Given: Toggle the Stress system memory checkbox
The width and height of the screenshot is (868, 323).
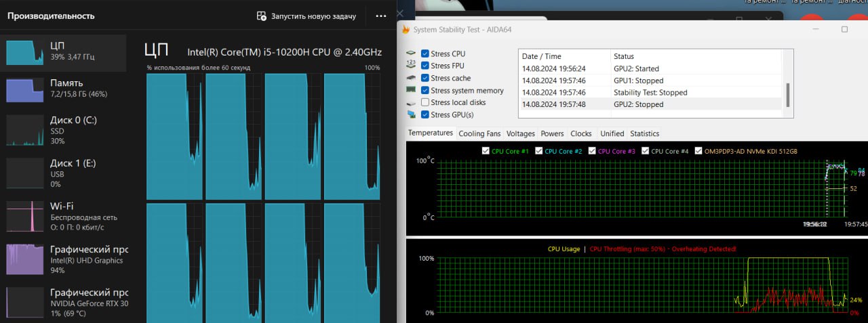Looking at the screenshot, I should pos(425,90).
